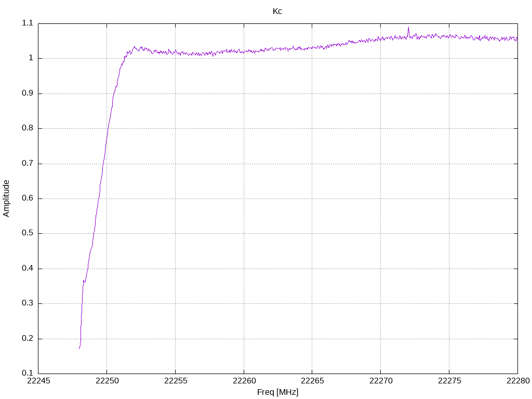Image resolution: width=532 pixels, height=399 pixels.
Task: Click the 0.3 y-axis tick label
Action: 28,303
